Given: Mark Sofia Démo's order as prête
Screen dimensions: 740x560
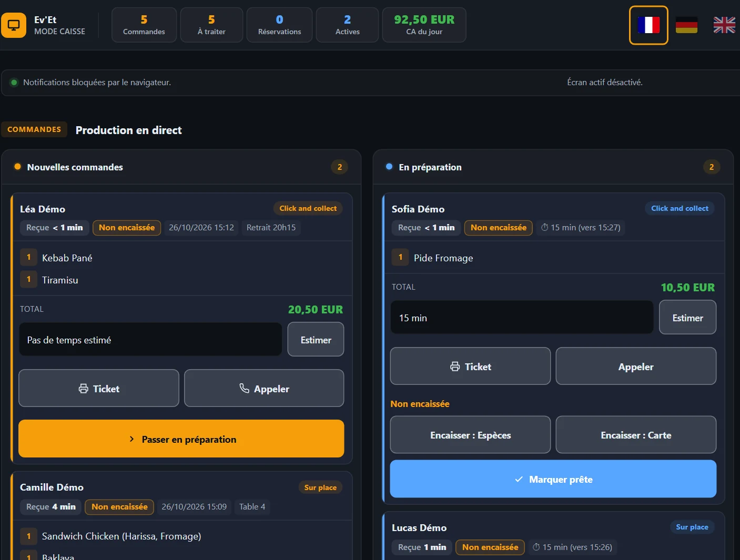Looking at the screenshot, I should [x=553, y=479].
